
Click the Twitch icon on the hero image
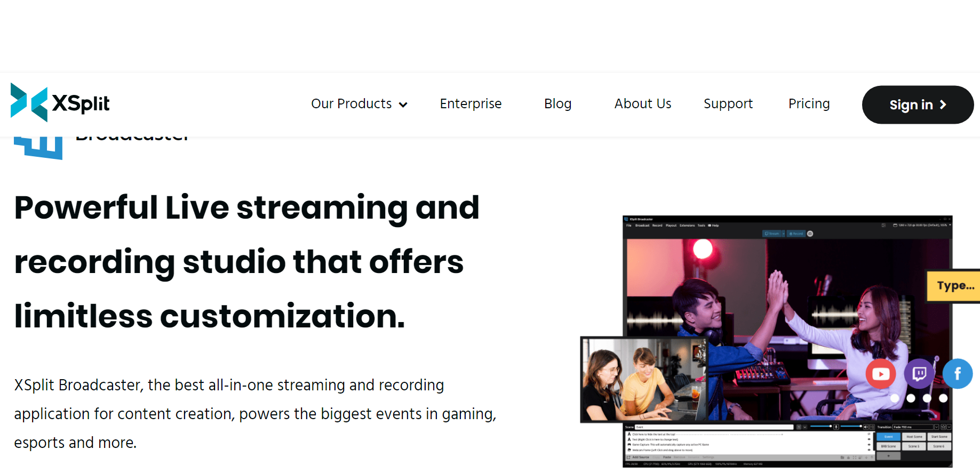point(919,373)
